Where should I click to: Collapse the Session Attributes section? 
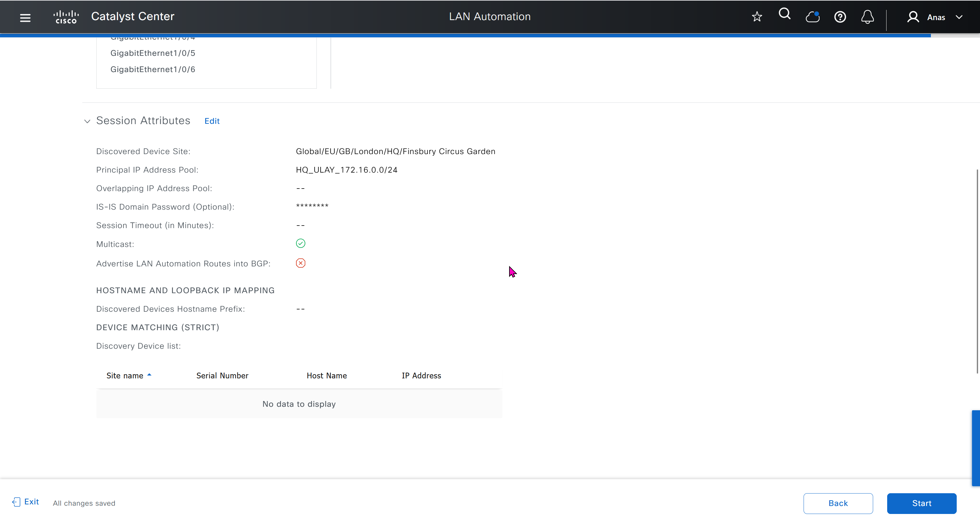point(87,121)
